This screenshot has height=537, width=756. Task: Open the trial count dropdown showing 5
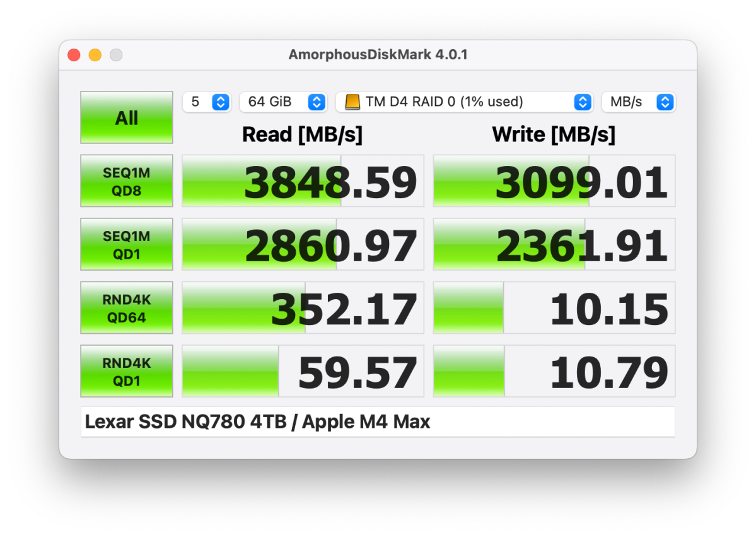coord(207,102)
